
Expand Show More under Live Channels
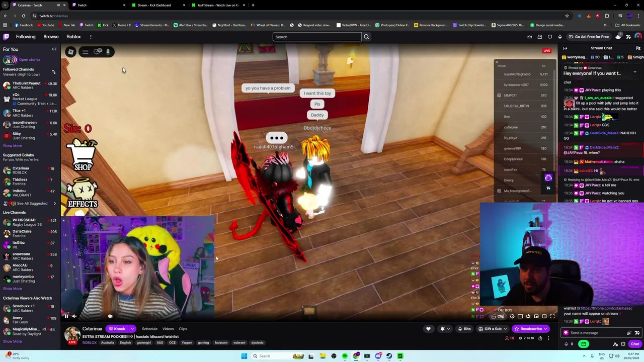click(12, 289)
